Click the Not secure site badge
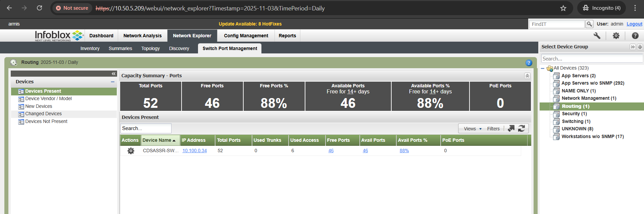This screenshot has width=644, height=214. [72, 8]
